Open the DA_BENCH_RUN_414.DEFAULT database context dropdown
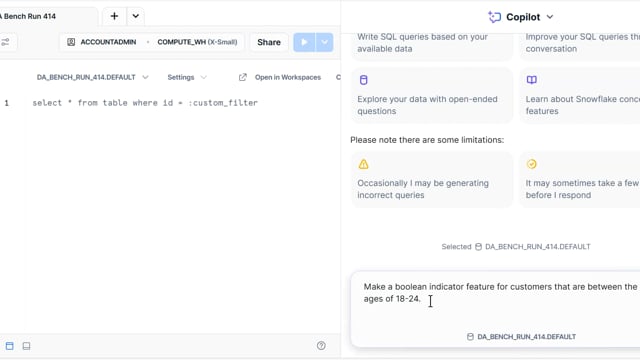The width and height of the screenshot is (640, 360). 93,77
